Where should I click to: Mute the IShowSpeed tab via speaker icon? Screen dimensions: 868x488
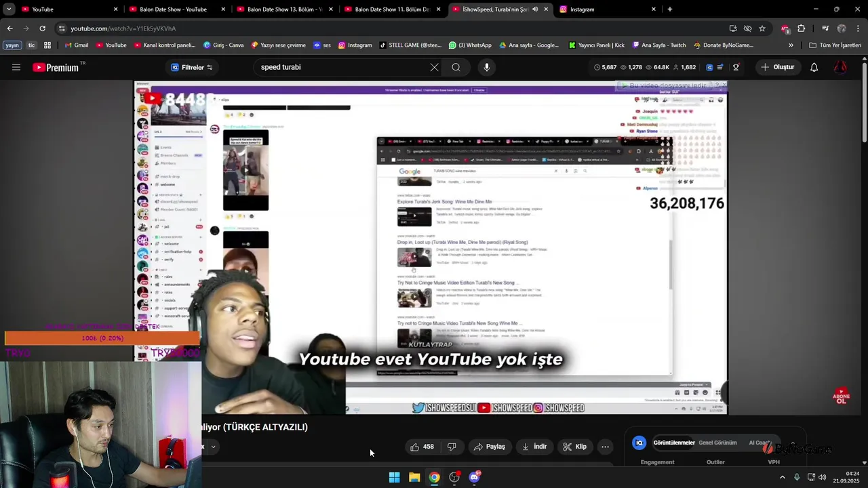coord(535,9)
